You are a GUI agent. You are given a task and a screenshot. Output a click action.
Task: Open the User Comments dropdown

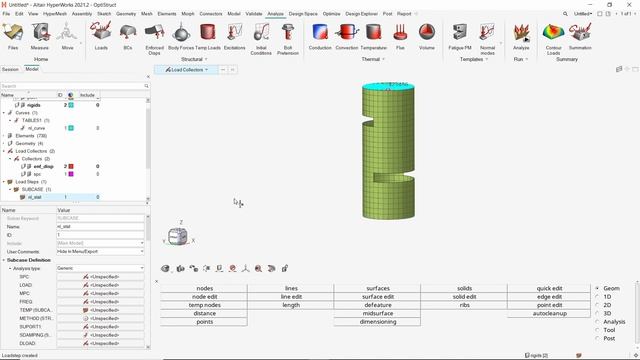[x=100, y=251]
